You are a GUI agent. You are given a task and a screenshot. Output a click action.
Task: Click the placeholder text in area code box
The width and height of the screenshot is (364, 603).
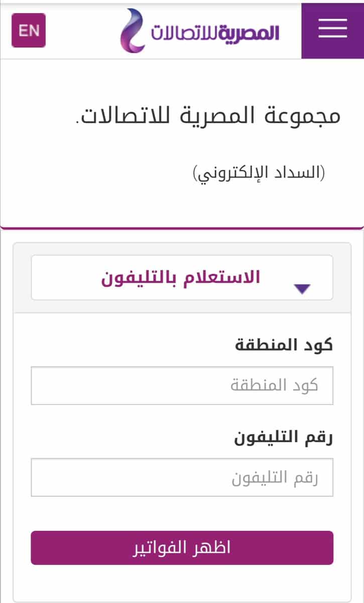274,385
